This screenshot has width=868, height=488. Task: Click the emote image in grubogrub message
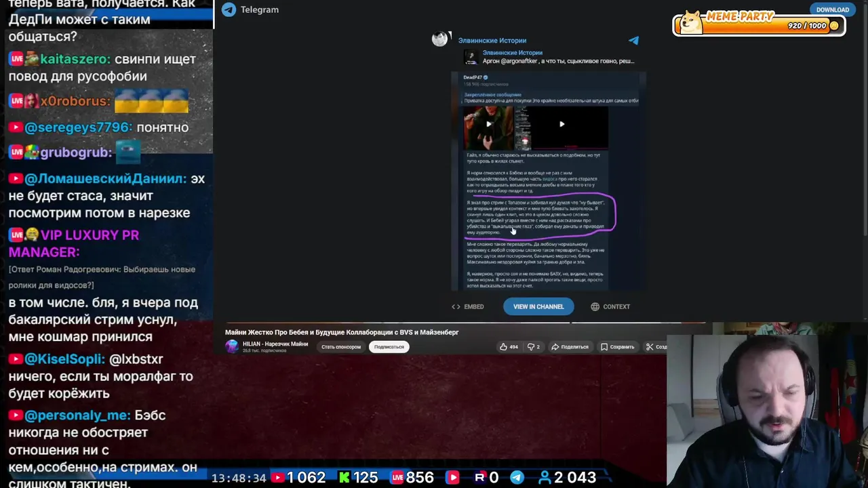coord(128,152)
